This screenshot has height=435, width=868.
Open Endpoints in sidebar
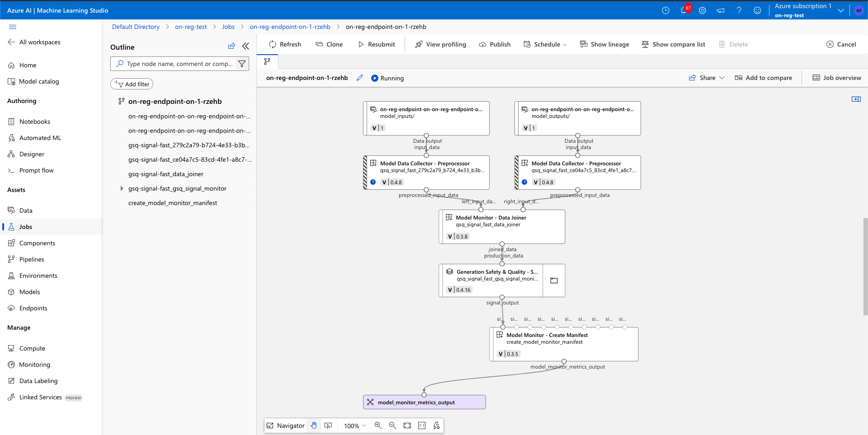(28, 308)
